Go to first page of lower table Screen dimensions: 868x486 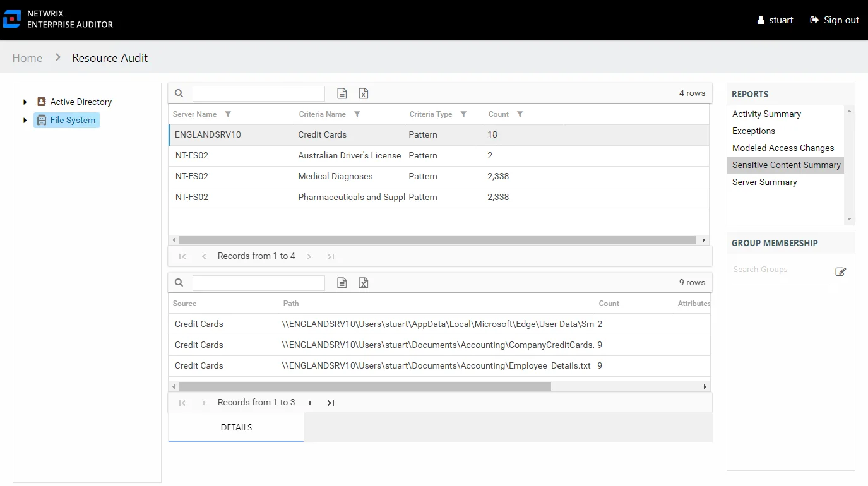(x=182, y=403)
